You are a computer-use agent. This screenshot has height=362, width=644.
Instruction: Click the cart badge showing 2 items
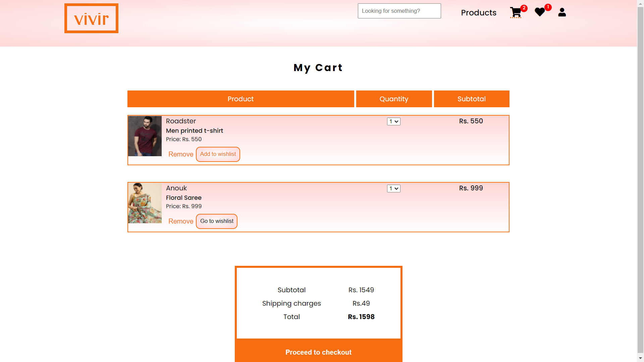click(x=524, y=8)
